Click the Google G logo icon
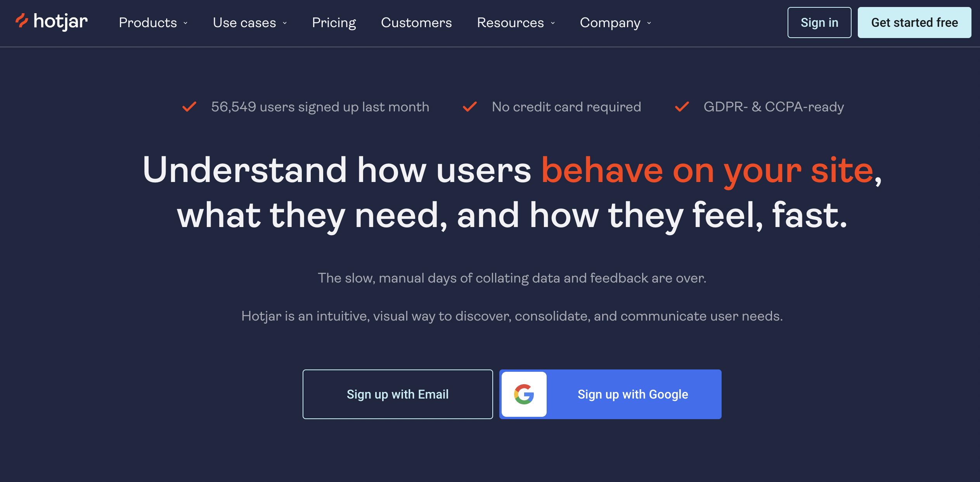980x482 pixels. pyautogui.click(x=524, y=394)
